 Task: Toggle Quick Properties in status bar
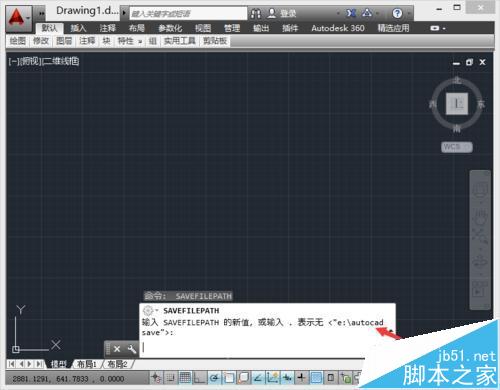(x=331, y=378)
